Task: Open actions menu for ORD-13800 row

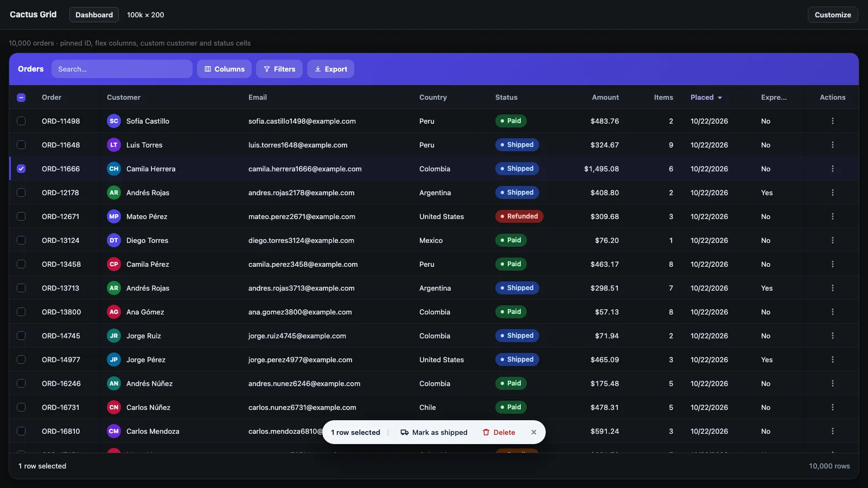Action: [x=833, y=312]
